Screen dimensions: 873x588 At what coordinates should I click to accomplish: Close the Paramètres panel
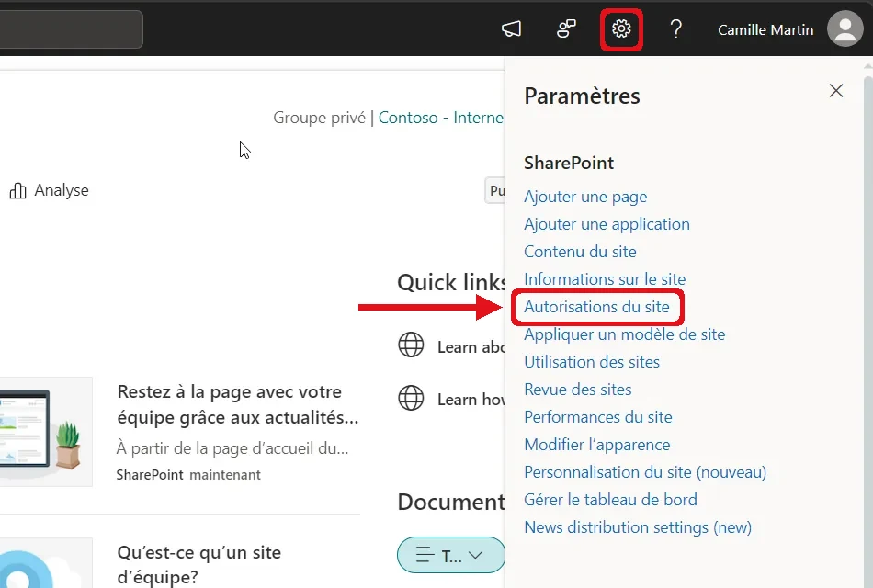(x=835, y=91)
